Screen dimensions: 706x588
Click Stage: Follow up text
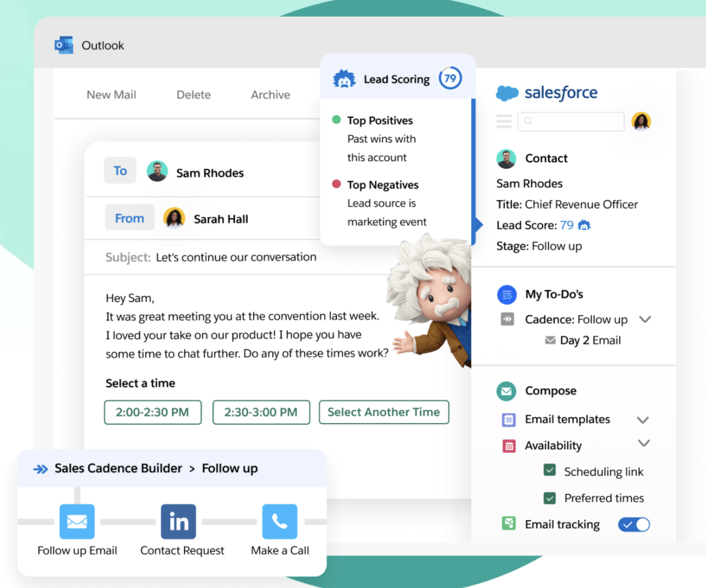pyautogui.click(x=539, y=246)
